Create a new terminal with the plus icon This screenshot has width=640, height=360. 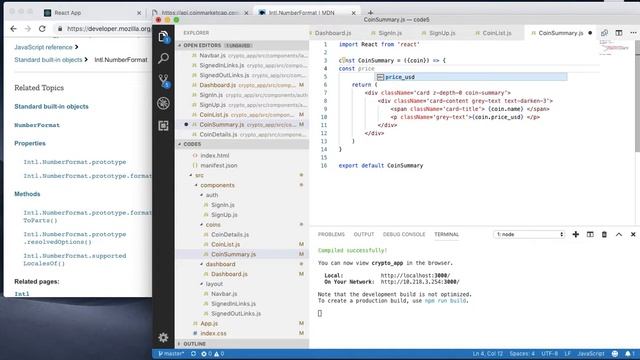click(x=576, y=234)
